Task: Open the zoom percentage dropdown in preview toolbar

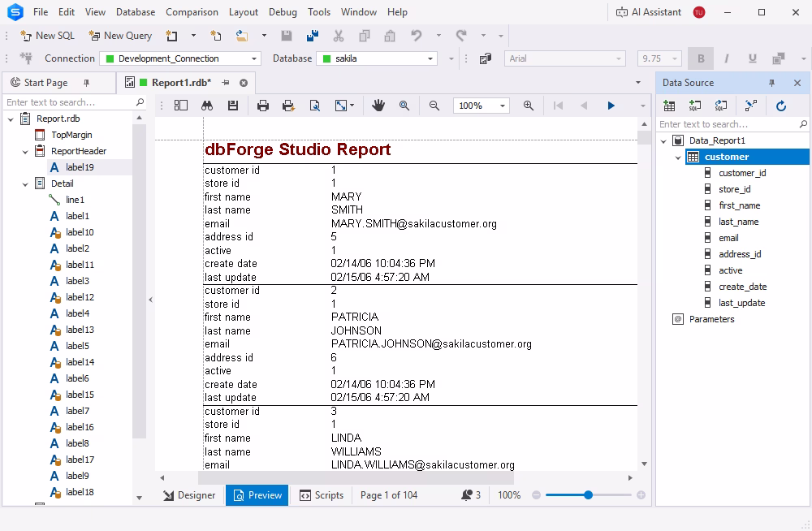Action: 503,106
